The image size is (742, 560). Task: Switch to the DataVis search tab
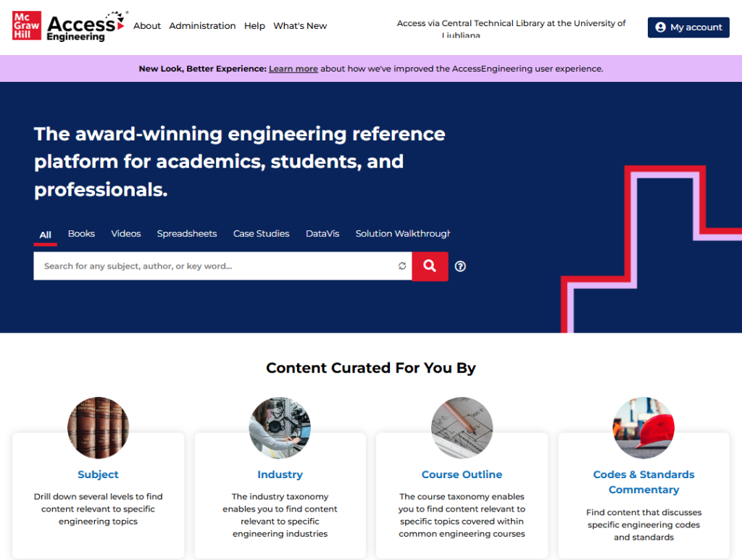[322, 234]
